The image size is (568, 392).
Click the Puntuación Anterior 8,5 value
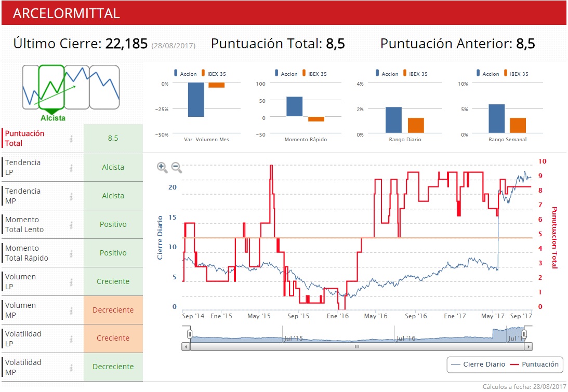coord(525,44)
